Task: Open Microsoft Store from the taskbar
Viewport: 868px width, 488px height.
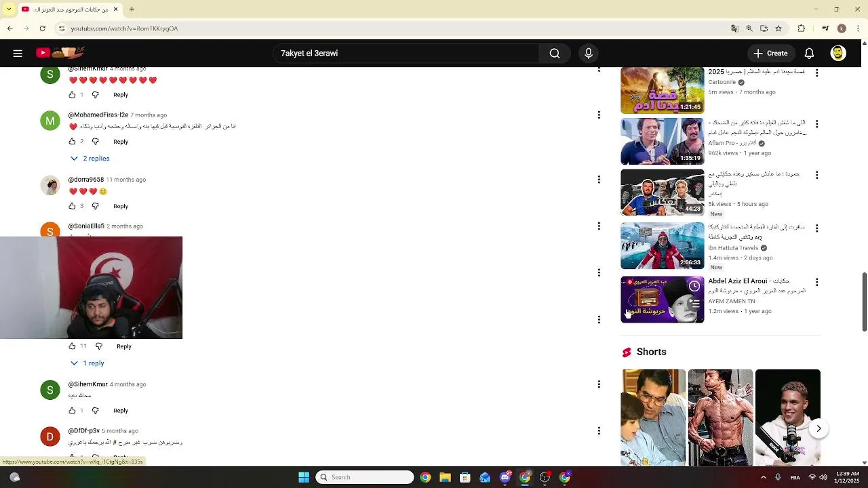Action: pos(465,477)
